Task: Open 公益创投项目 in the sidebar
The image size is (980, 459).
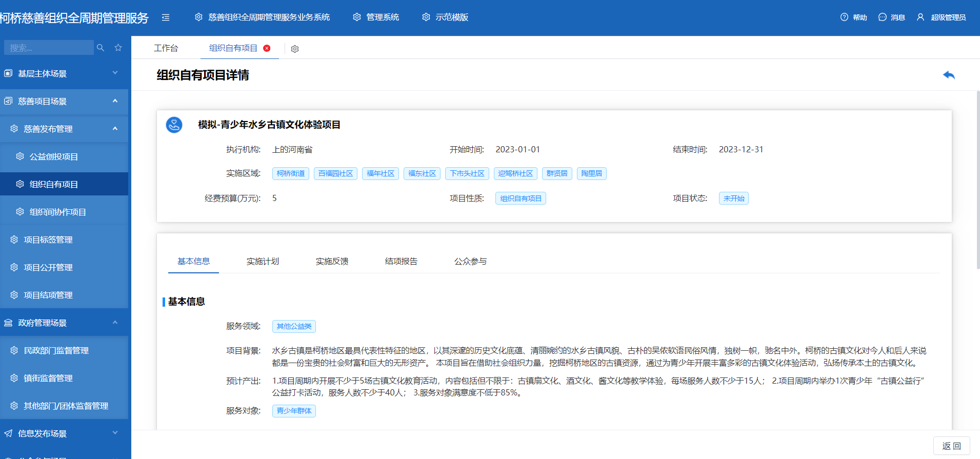Action: click(x=54, y=156)
